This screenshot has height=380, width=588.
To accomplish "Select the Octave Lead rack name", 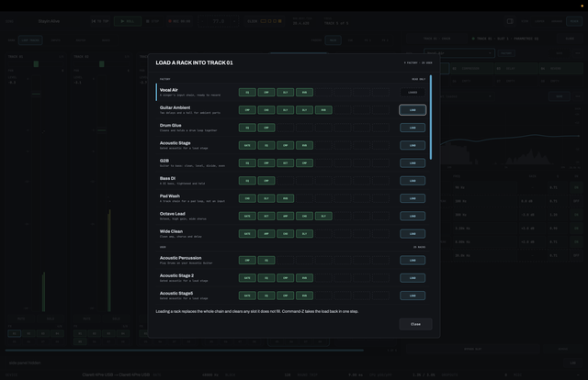I will [173, 214].
